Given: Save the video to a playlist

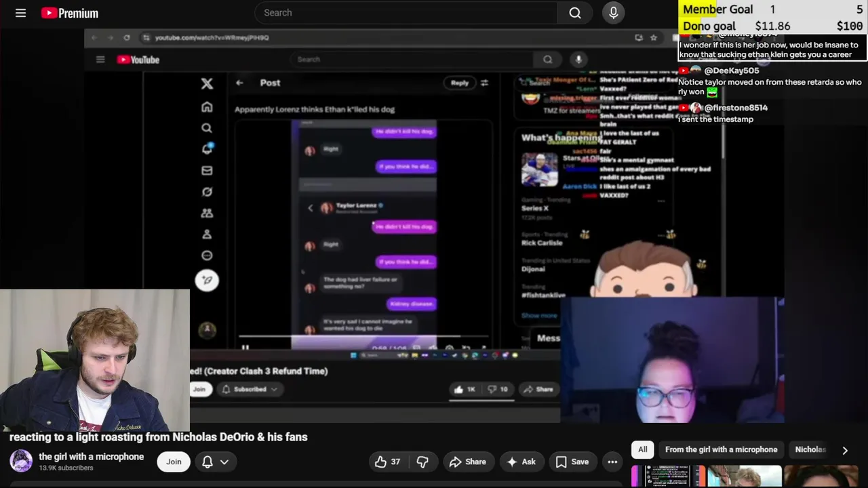Looking at the screenshot, I should (572, 462).
